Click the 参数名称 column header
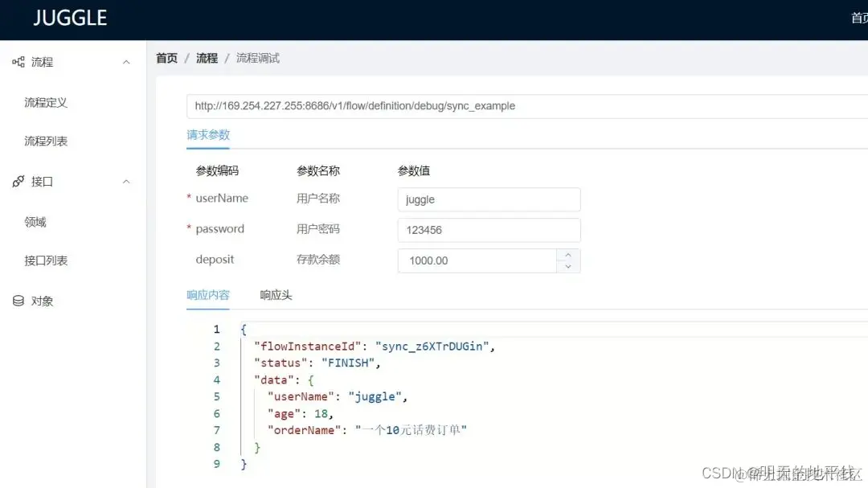Image resolution: width=868 pixels, height=488 pixels. pos(318,171)
